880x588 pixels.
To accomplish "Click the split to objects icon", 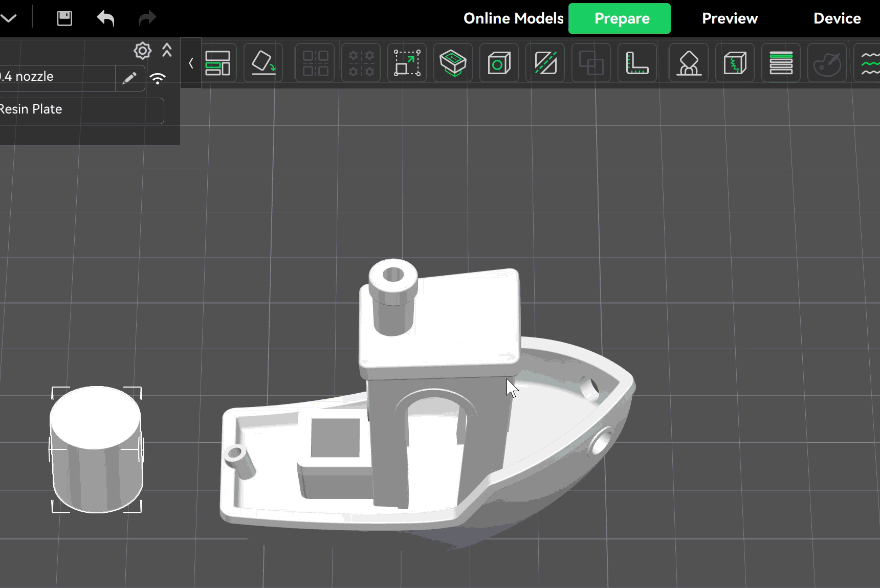I will coord(315,63).
